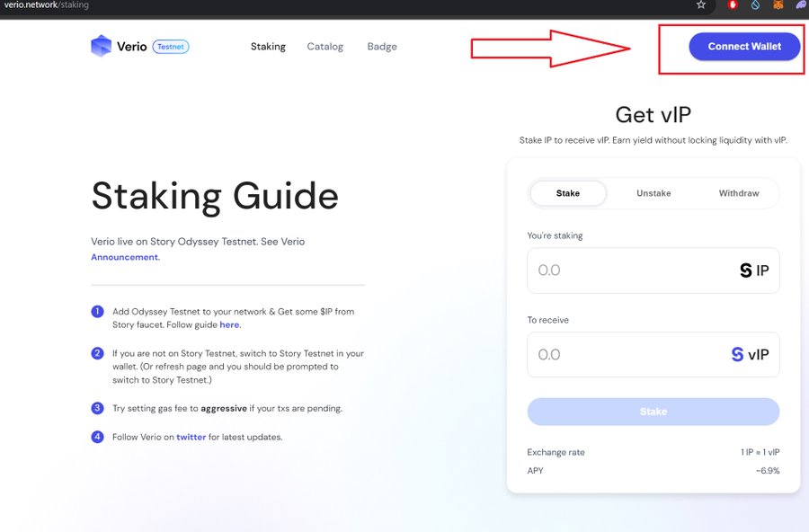
Task: Select the Stake tab
Action: pyautogui.click(x=568, y=193)
